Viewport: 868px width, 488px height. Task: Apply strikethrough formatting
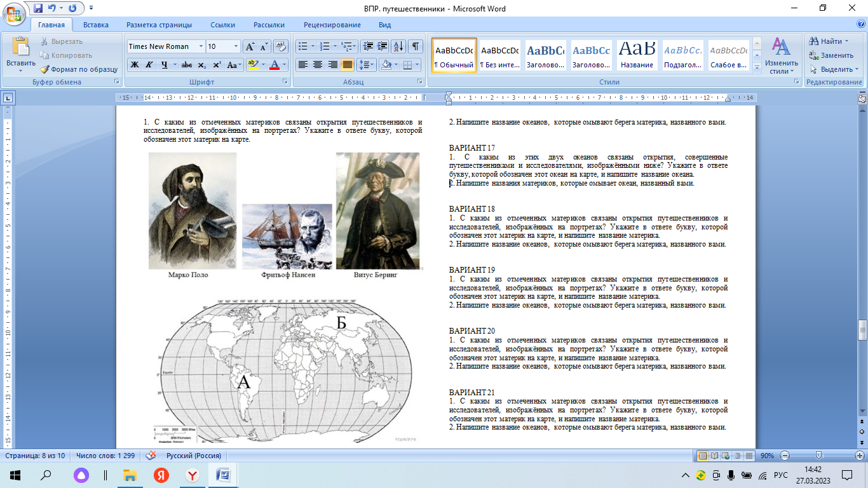[186, 65]
